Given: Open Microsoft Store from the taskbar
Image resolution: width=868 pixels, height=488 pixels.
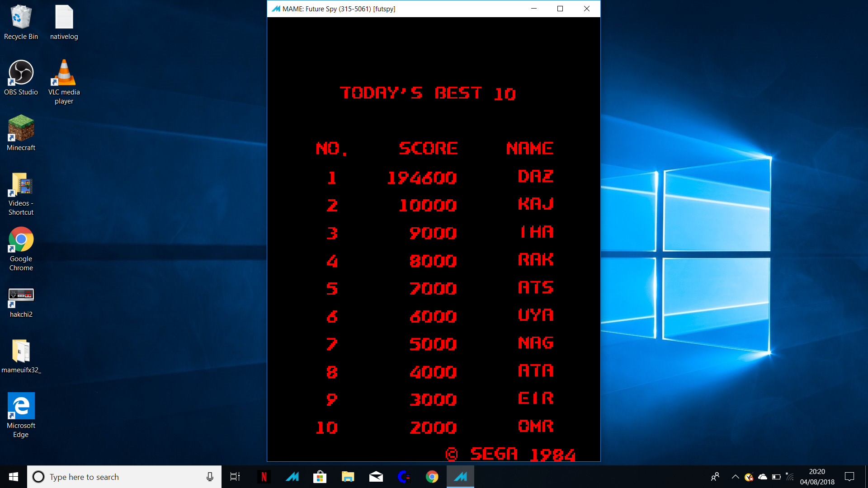Looking at the screenshot, I should [x=320, y=477].
